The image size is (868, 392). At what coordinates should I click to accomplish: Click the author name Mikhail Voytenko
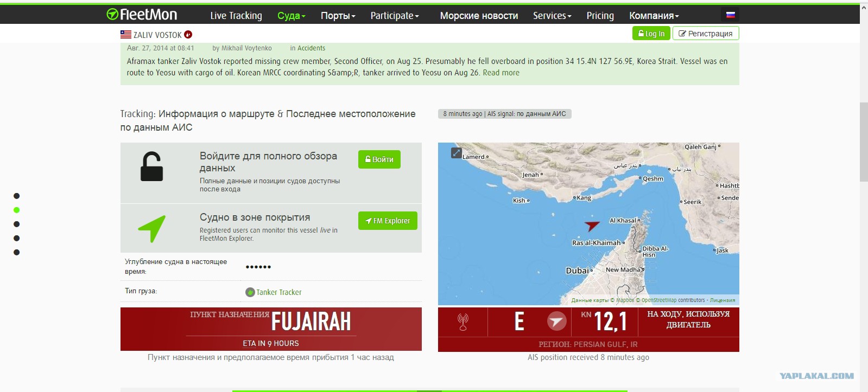pyautogui.click(x=246, y=48)
